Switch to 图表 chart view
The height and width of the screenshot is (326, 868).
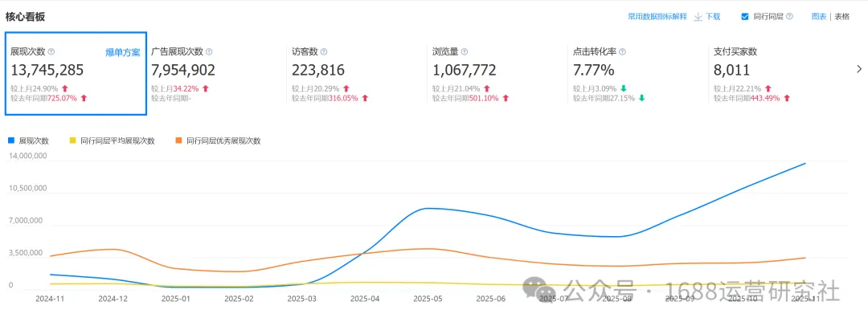[818, 16]
